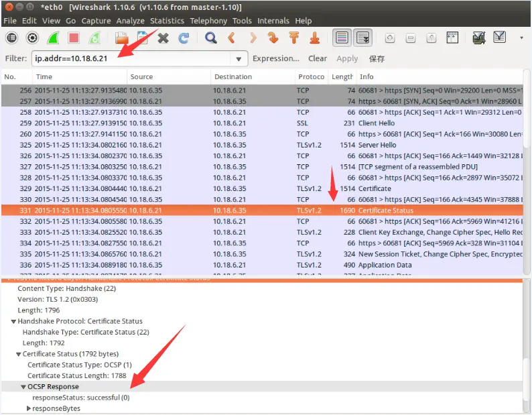532x415 pixels.
Task: Expand responseBytes tree node
Action: click(x=29, y=408)
